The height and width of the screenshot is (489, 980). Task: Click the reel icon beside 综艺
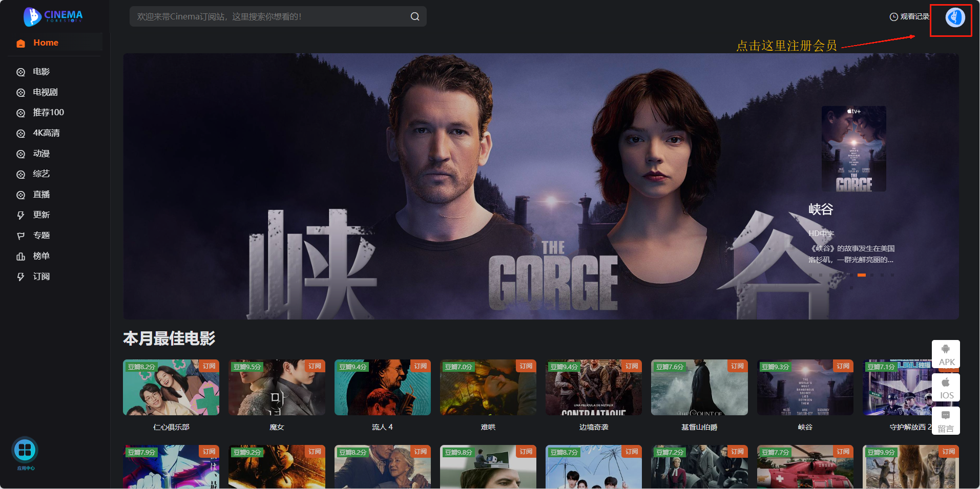(20, 175)
